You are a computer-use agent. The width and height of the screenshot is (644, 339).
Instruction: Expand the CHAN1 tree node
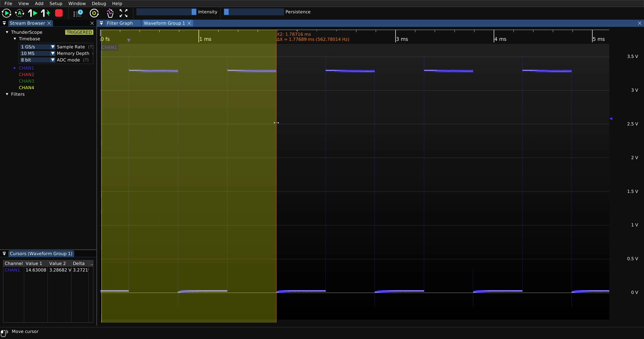click(x=15, y=68)
